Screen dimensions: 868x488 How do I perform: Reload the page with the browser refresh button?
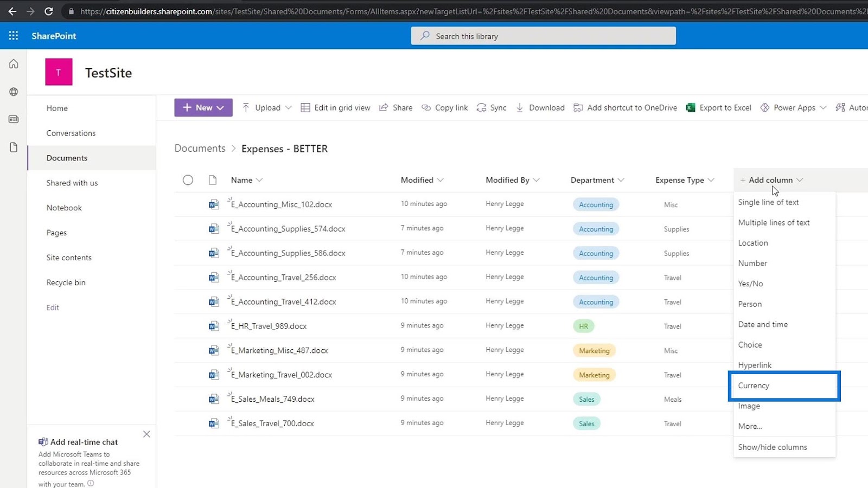point(49,11)
